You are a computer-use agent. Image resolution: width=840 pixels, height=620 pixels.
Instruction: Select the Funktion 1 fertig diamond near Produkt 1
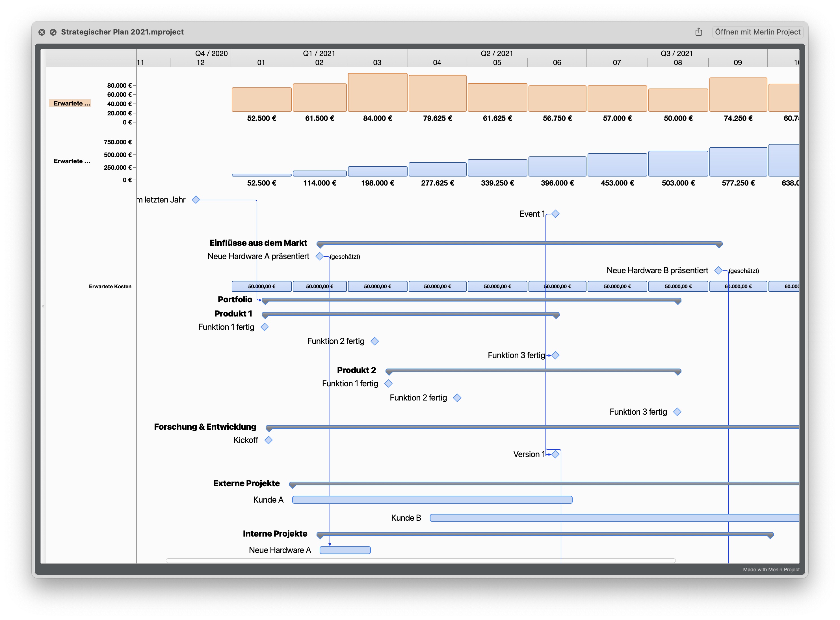(x=264, y=327)
